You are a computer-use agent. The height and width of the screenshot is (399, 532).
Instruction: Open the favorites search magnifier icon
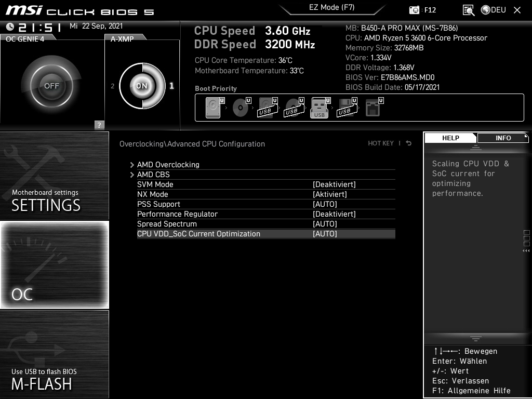(468, 9)
